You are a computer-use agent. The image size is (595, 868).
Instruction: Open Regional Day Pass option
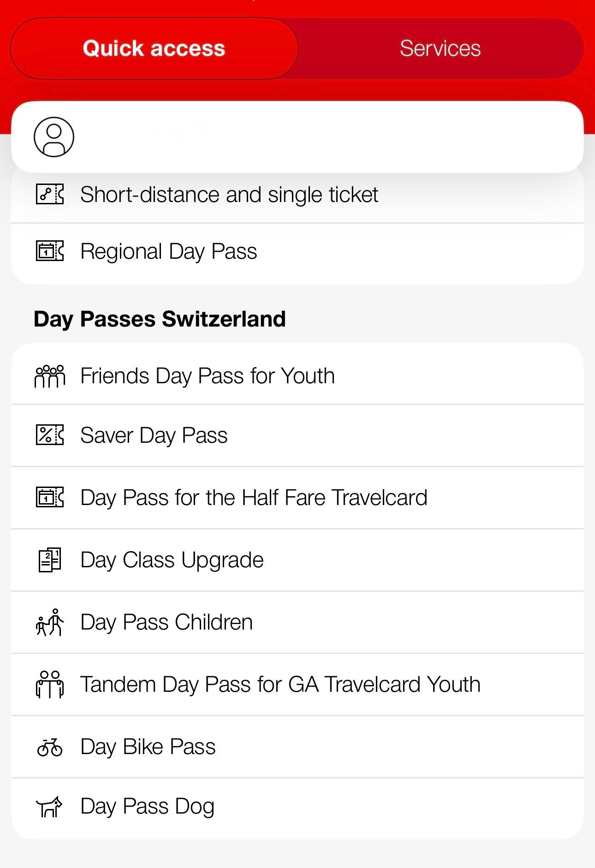tap(169, 252)
